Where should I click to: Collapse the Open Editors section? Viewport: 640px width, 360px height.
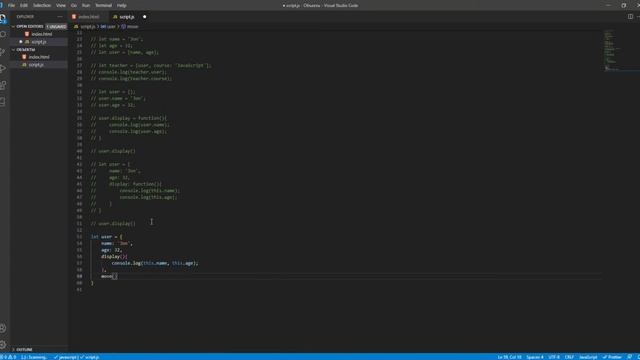coord(13,27)
